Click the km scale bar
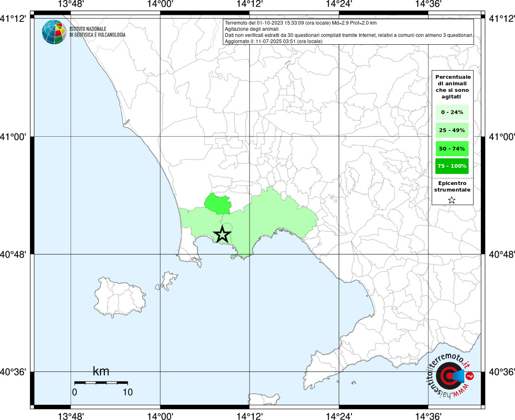This screenshot has height=420, width=515. [101, 383]
